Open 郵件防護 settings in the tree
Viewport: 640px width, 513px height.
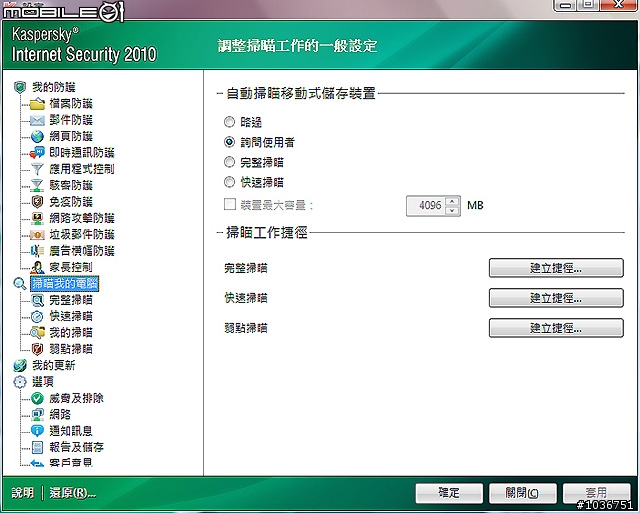coord(71,120)
